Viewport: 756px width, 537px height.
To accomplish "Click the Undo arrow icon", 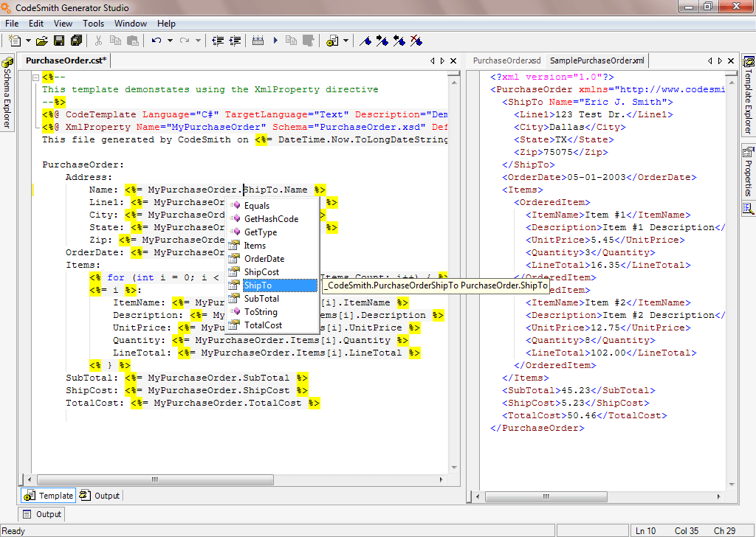I will coord(157,41).
